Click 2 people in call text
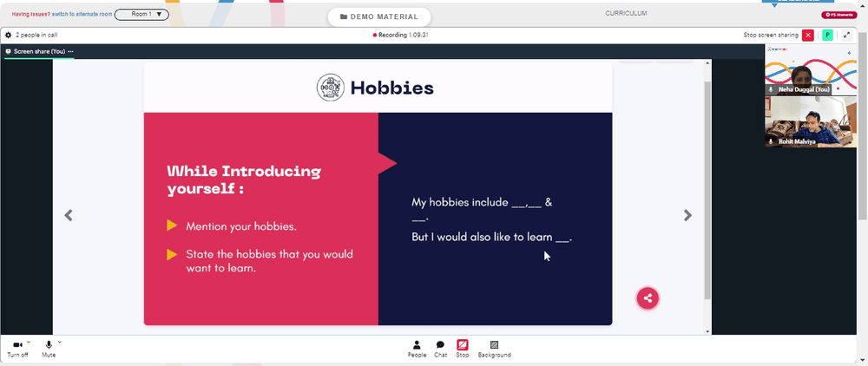This screenshot has width=868, height=366. (36, 35)
